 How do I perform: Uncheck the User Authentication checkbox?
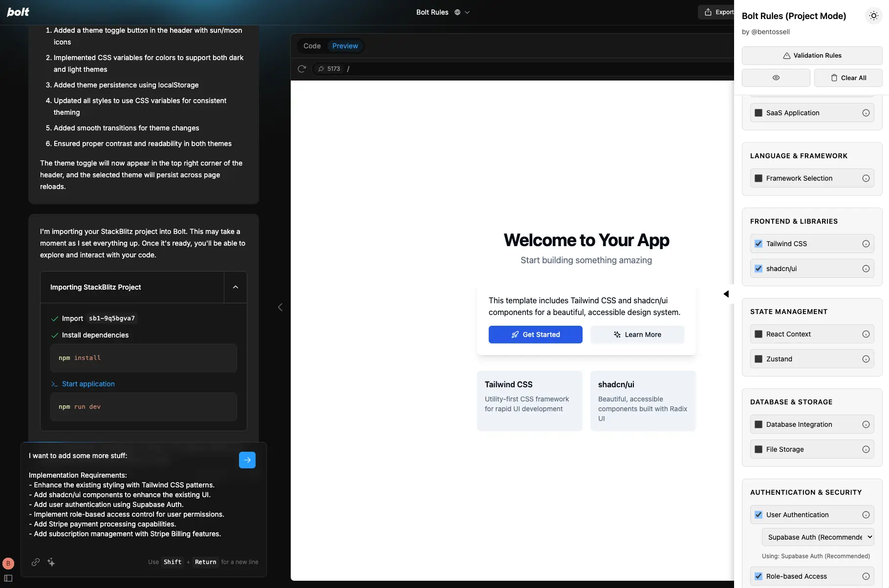pyautogui.click(x=759, y=515)
